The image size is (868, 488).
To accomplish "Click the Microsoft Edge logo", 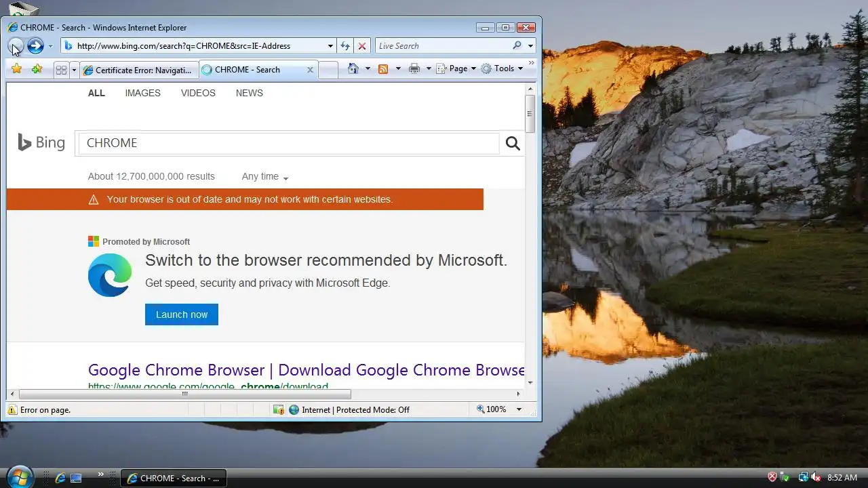I will (110, 275).
